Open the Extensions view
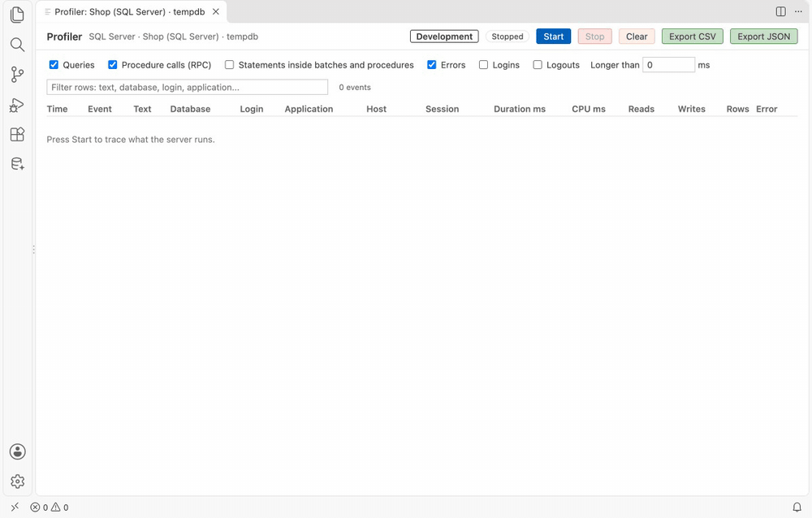Image resolution: width=812 pixels, height=518 pixels. pos(17,135)
